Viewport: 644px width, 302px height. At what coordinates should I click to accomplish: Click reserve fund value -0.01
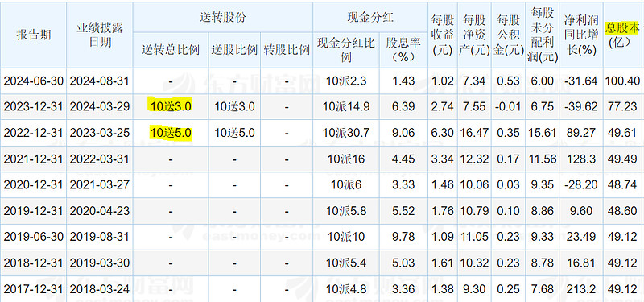[x=508, y=107]
